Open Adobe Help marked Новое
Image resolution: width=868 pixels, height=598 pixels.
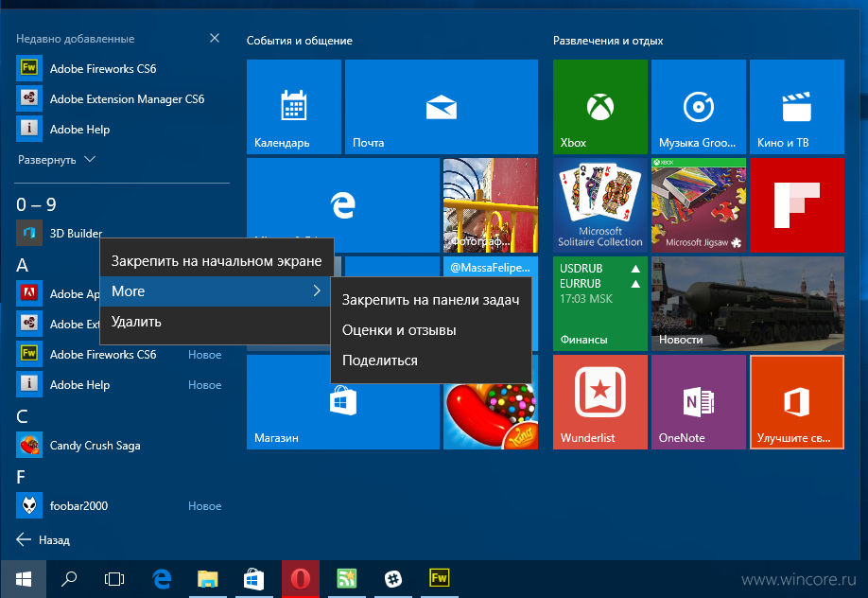[x=119, y=384]
